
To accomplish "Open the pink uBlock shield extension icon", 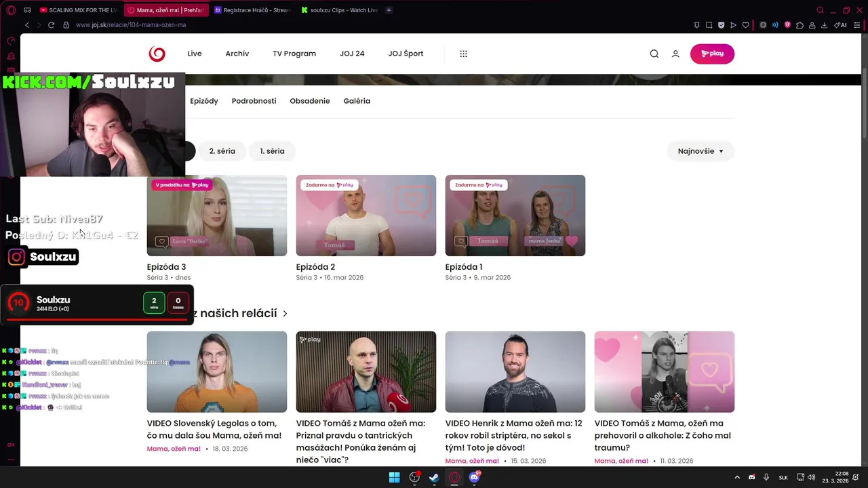I will [x=787, y=25].
